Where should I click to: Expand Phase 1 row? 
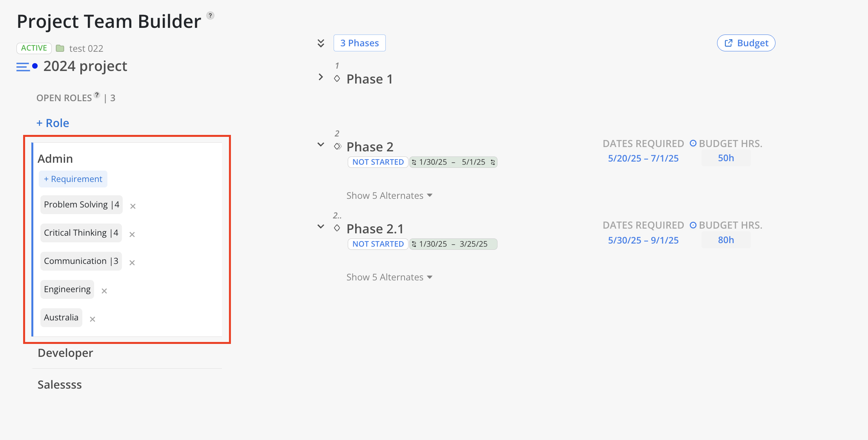tap(321, 77)
